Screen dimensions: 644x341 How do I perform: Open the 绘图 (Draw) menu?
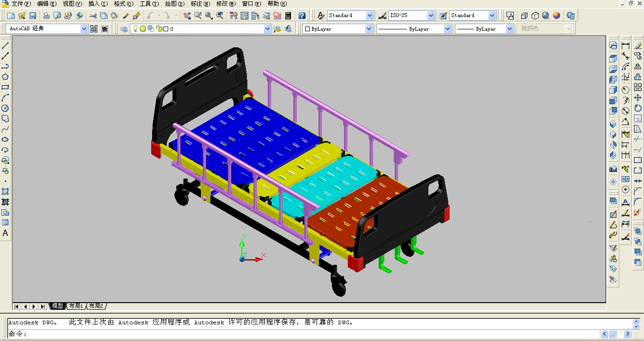pos(174,4)
